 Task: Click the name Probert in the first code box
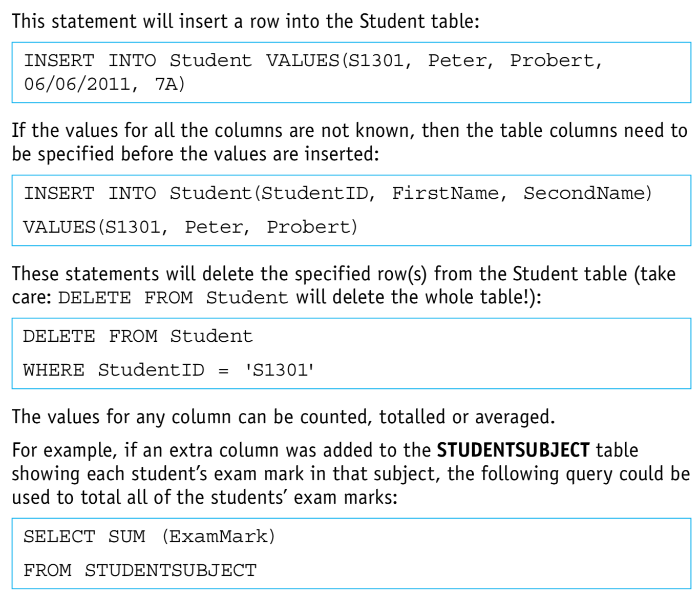551,60
